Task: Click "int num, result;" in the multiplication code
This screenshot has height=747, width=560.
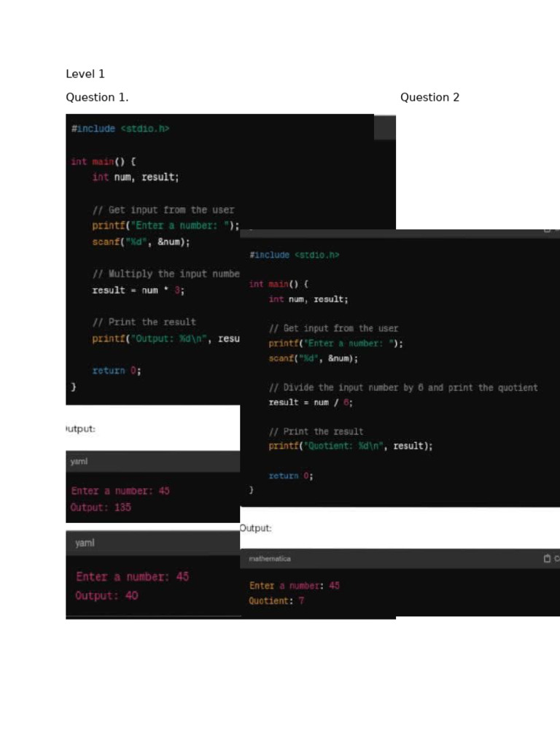Action: pos(135,177)
